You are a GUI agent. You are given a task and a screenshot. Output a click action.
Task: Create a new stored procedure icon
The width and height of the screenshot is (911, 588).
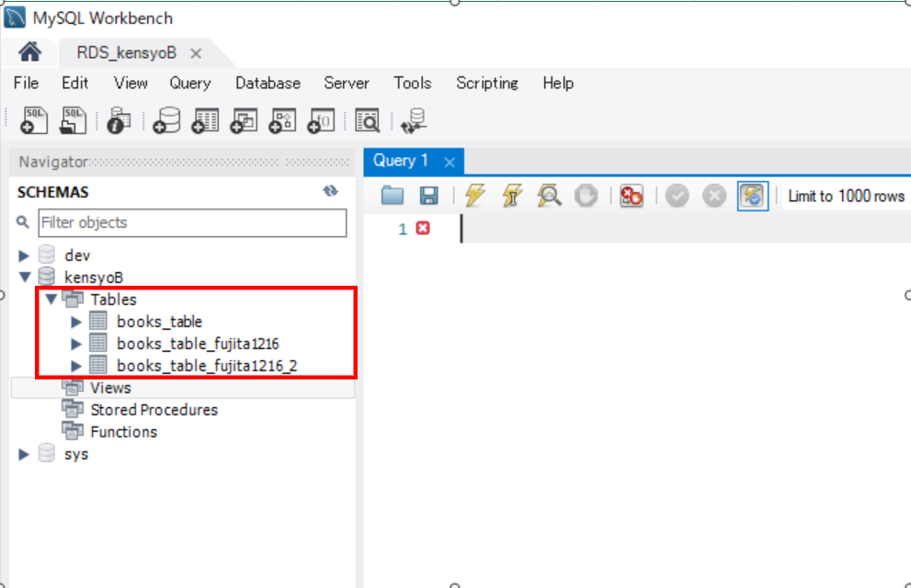click(282, 120)
